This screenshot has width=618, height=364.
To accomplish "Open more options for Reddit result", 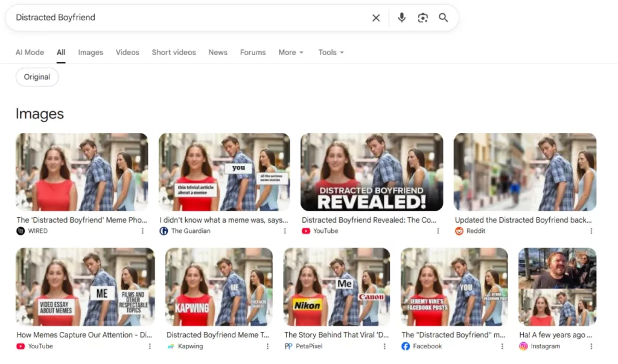I will [591, 231].
